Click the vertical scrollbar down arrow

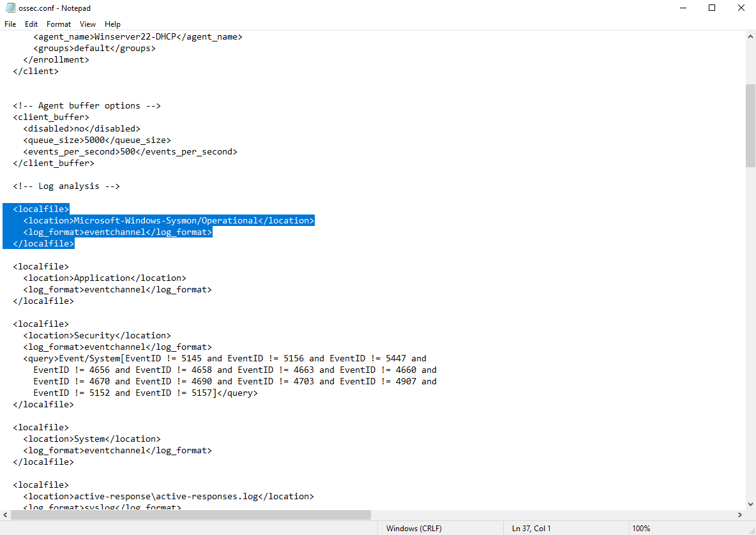(x=750, y=504)
